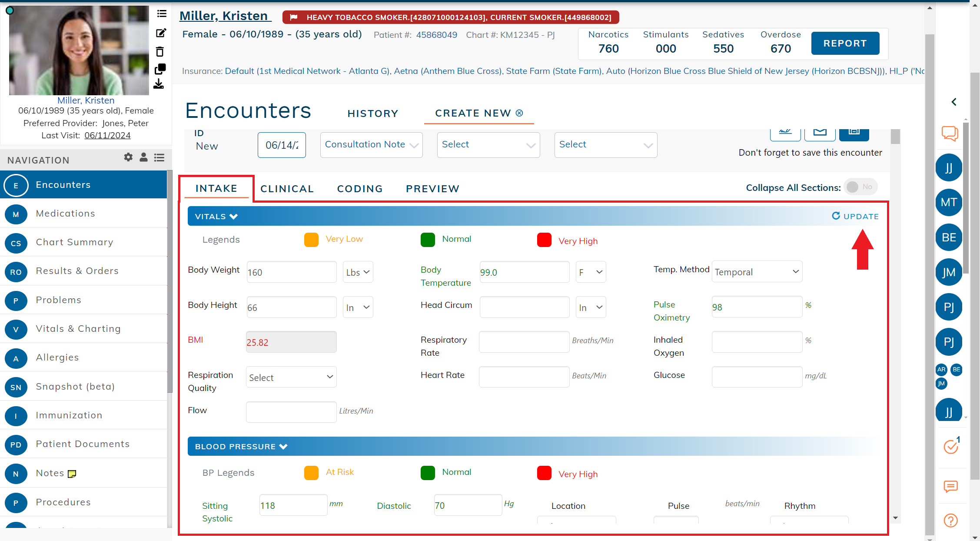
Task: Open the edit patient icon near photo
Action: coord(161,33)
